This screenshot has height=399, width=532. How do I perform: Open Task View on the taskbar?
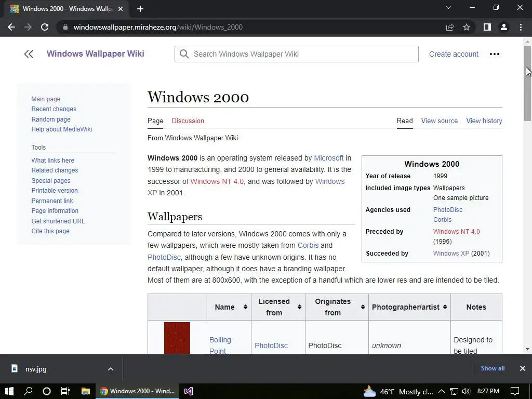[x=65, y=391]
